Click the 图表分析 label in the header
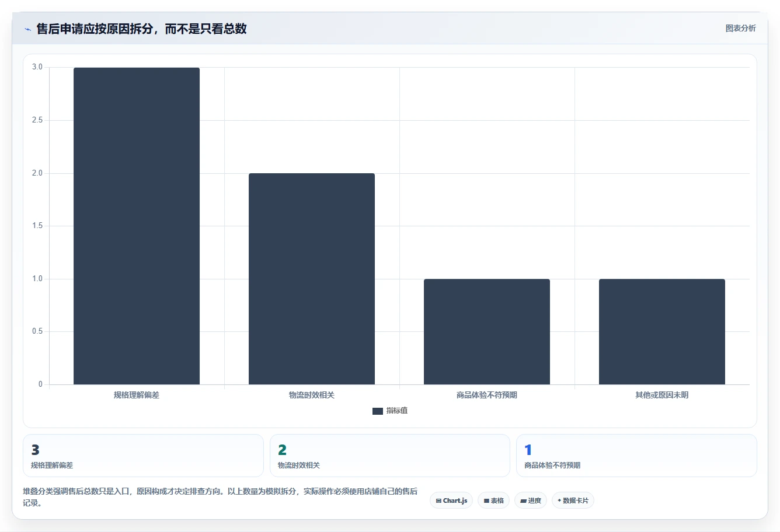The height and width of the screenshot is (532, 780). click(x=740, y=28)
